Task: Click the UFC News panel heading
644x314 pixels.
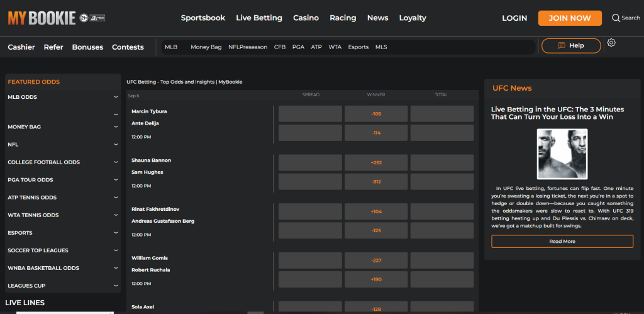Action: 512,88
